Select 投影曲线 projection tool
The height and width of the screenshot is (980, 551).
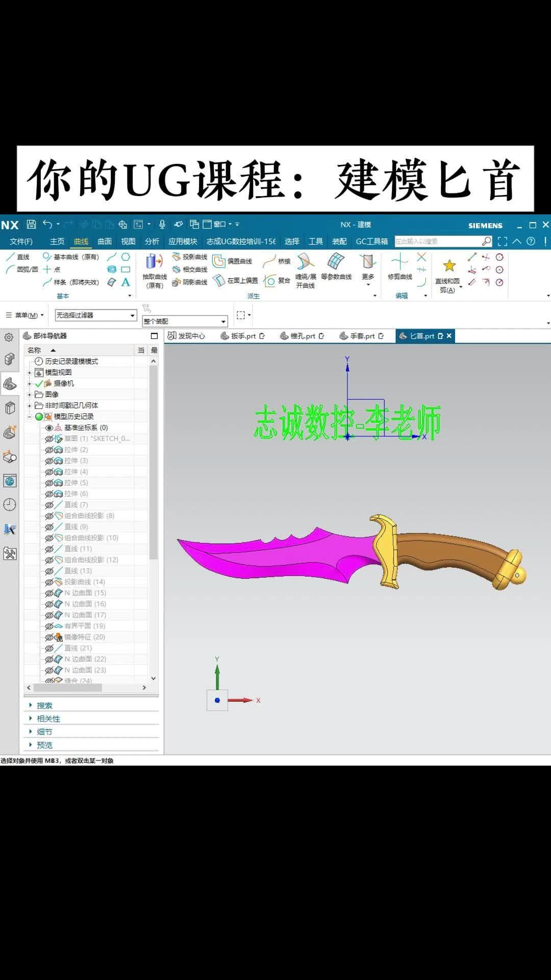coord(190,257)
